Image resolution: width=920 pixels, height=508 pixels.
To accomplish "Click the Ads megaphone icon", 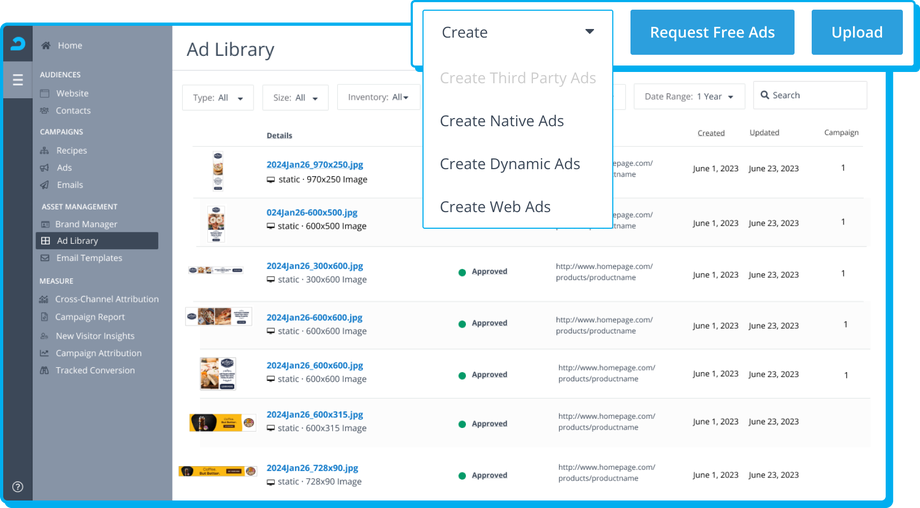I will (45, 168).
